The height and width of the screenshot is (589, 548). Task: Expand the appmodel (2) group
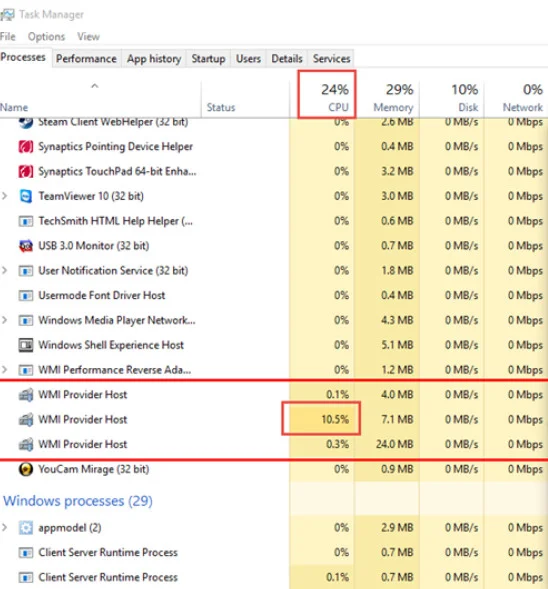click(5, 527)
